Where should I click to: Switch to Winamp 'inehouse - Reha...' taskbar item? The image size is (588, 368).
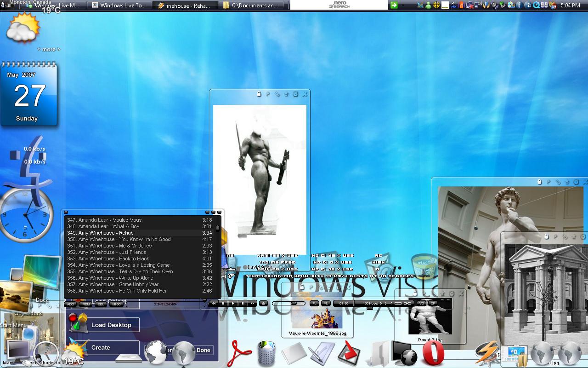click(x=184, y=6)
